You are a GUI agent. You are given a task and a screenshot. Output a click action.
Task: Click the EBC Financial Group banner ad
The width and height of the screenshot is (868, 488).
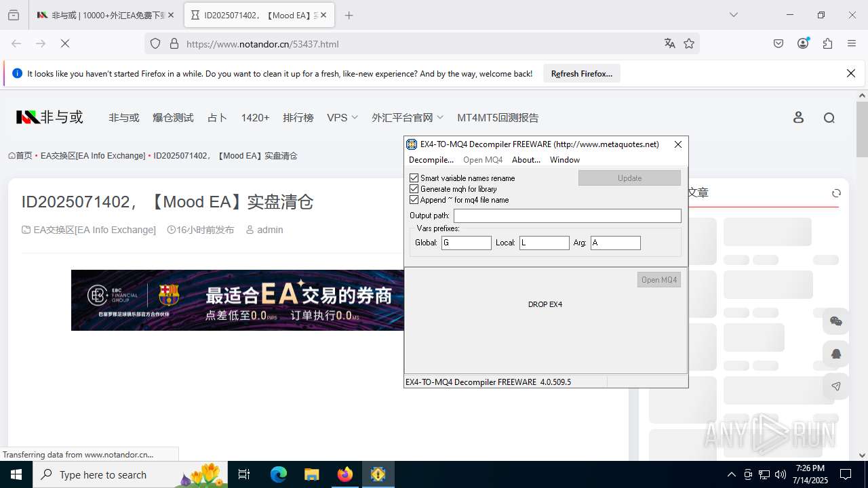[x=237, y=300]
